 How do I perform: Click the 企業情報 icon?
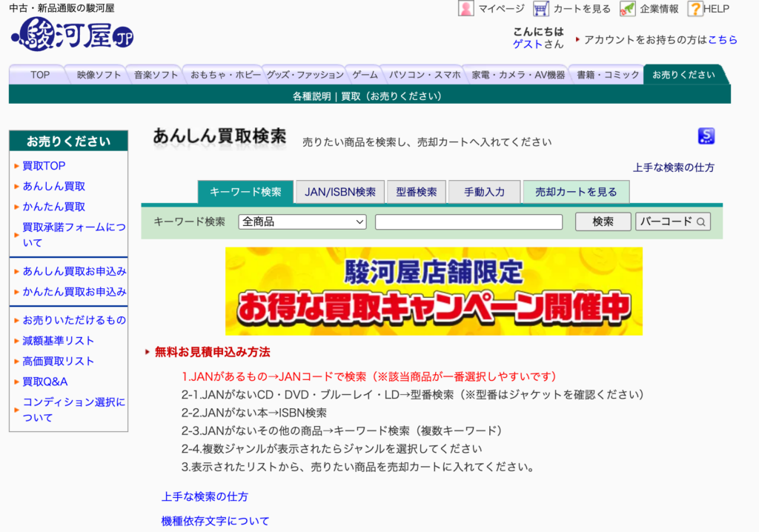click(x=627, y=8)
